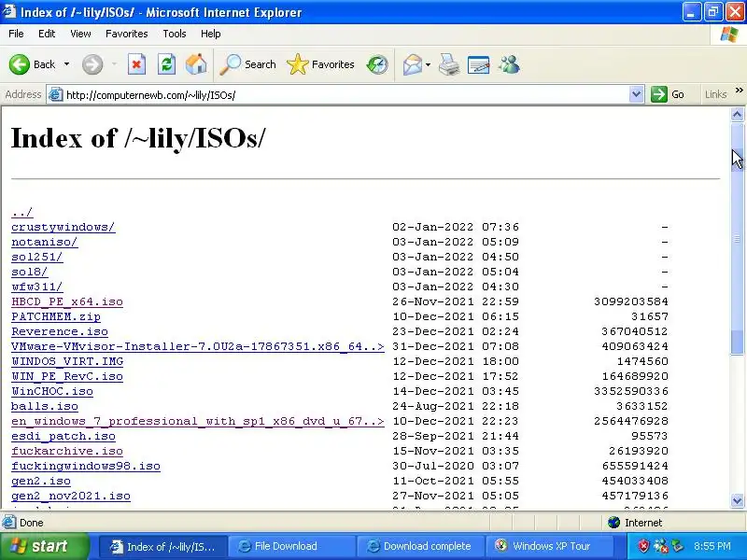Open the Help menu
This screenshot has width=747, height=560.
click(x=211, y=34)
